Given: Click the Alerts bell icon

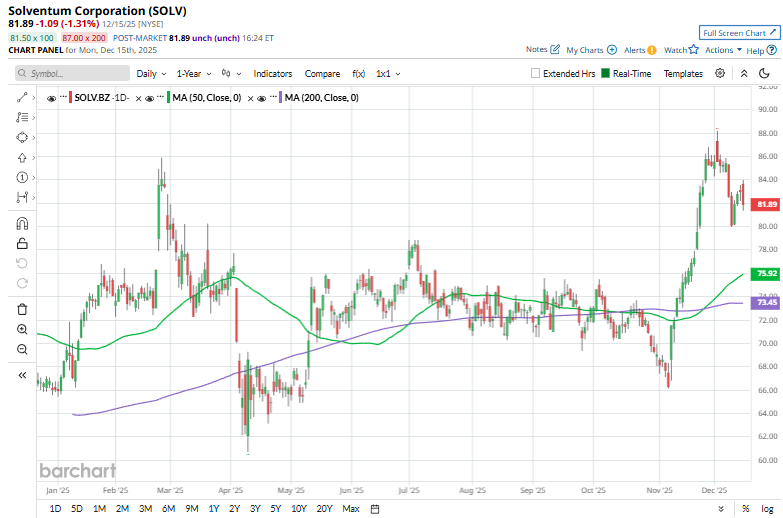Looking at the screenshot, I should point(652,50).
